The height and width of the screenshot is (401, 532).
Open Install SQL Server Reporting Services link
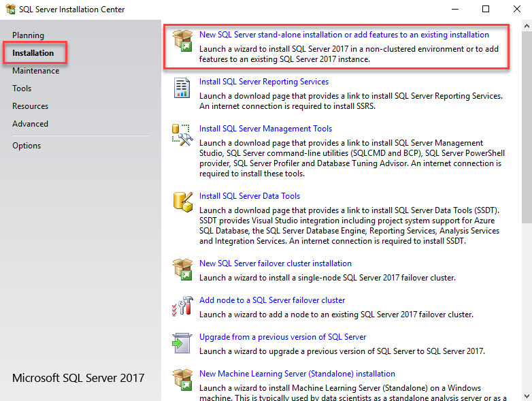[264, 82]
